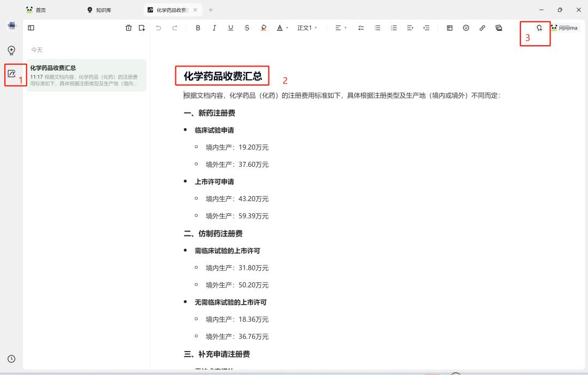Click the 无需临床试验的上市许可 bullet item
This screenshot has height=375, width=588.
pyautogui.click(x=231, y=302)
